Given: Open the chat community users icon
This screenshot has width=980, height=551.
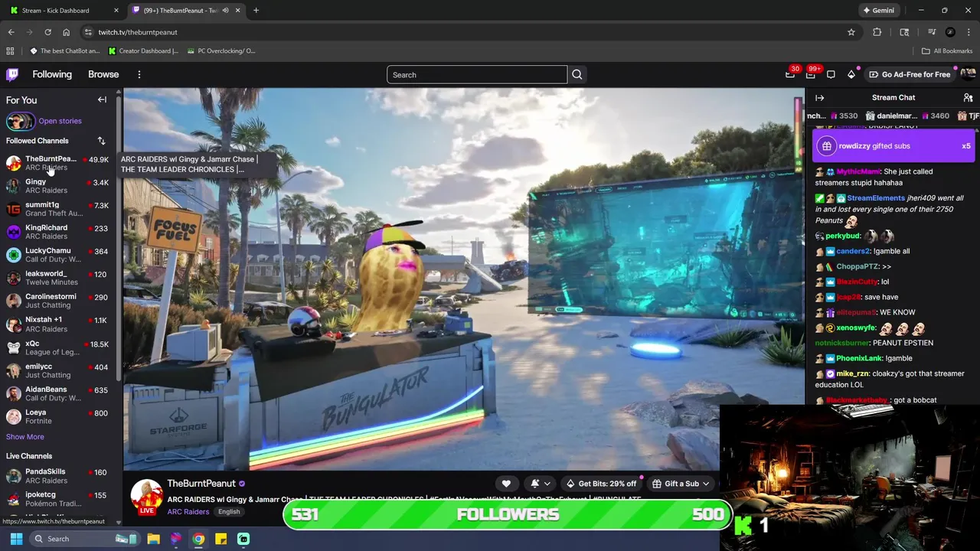Looking at the screenshot, I should (968, 98).
